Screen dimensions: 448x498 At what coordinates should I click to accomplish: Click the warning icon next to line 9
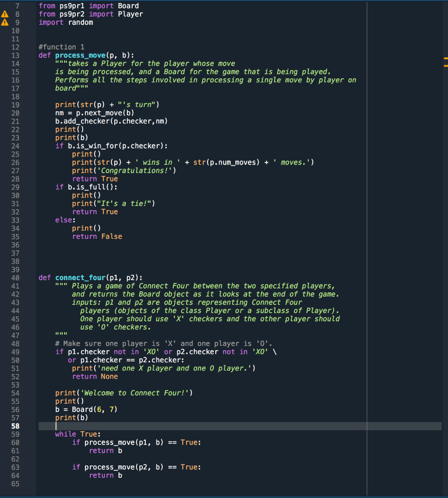click(x=5, y=22)
